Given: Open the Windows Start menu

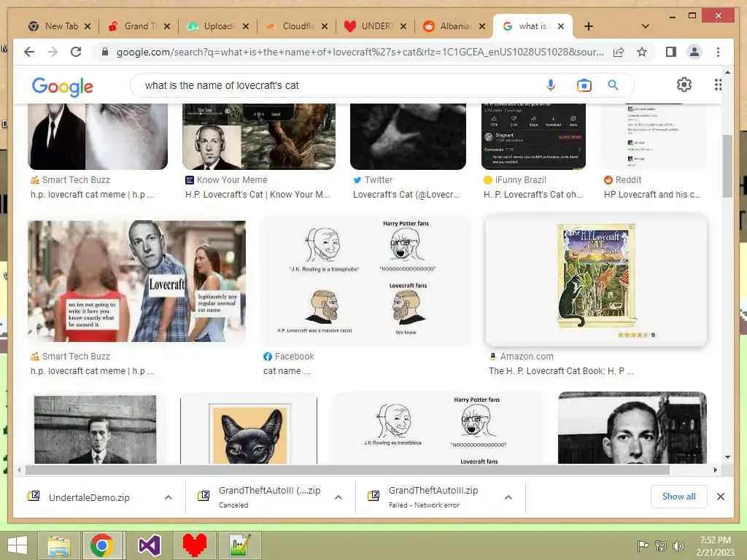Looking at the screenshot, I should 18,545.
